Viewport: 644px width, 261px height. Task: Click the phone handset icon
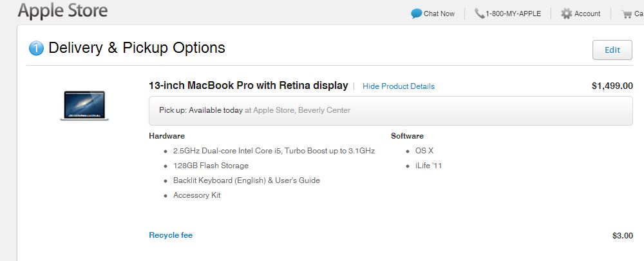tap(479, 14)
